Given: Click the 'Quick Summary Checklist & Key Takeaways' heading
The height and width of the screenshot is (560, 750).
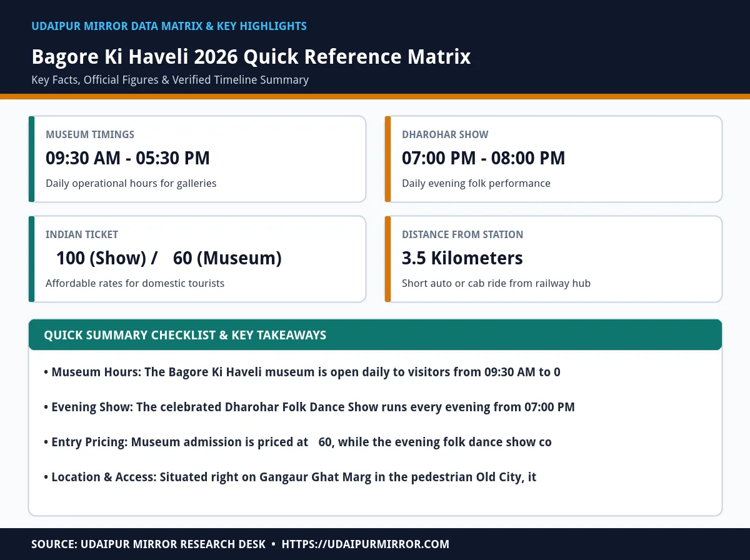Looking at the screenshot, I should [x=185, y=335].
